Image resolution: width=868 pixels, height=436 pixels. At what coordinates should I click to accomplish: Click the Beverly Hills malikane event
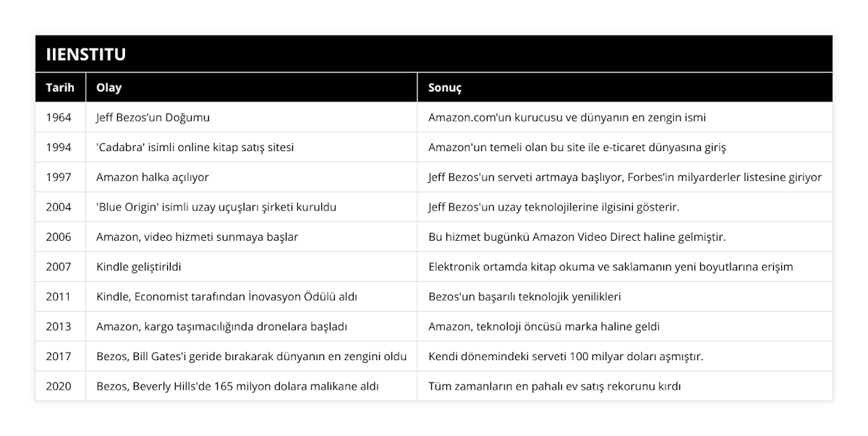coord(237,386)
